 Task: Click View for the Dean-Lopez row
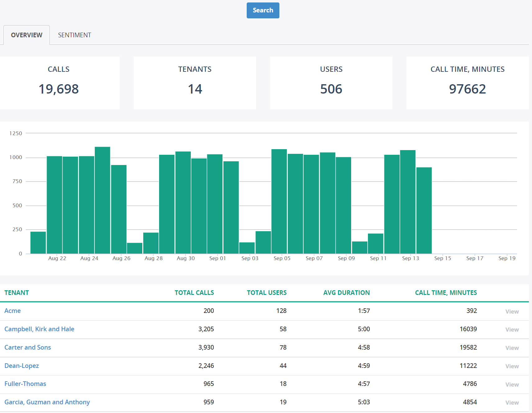click(512, 366)
